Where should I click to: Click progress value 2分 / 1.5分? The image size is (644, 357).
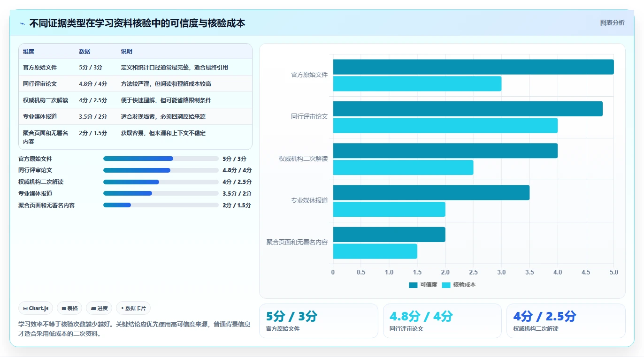[237, 205]
